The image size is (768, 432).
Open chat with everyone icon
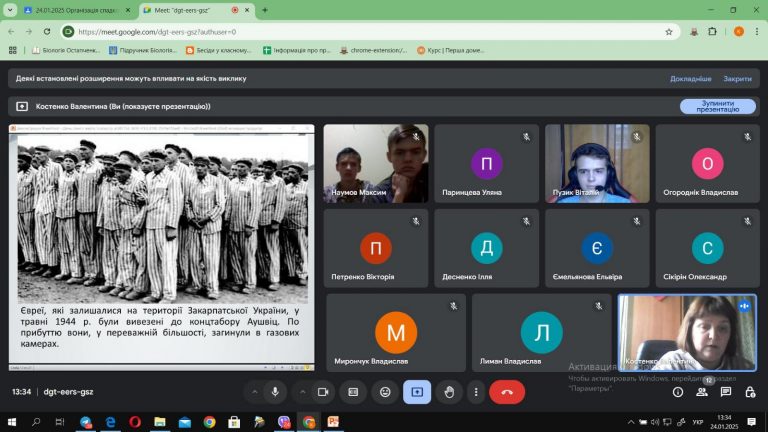[x=726, y=392]
